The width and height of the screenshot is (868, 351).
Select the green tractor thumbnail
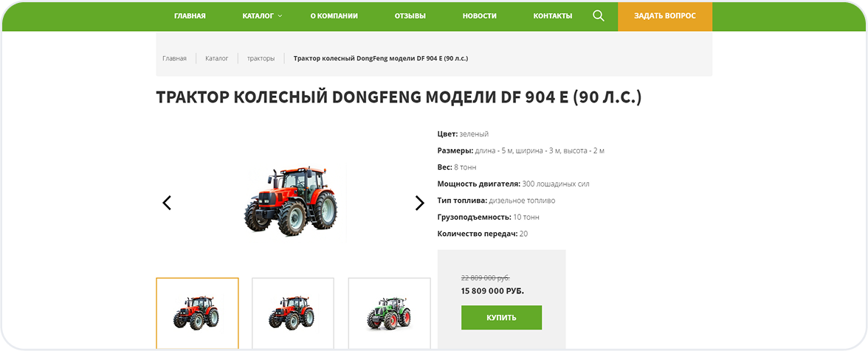[x=389, y=313]
